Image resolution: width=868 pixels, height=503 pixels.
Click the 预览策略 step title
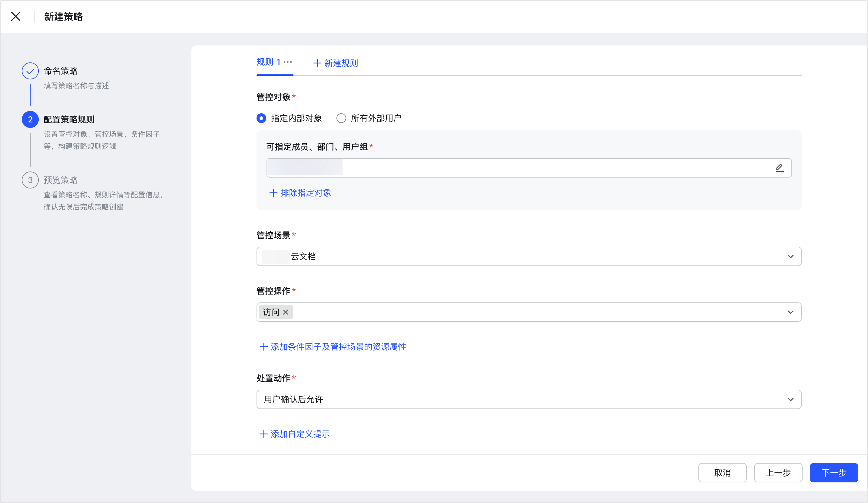(x=61, y=180)
